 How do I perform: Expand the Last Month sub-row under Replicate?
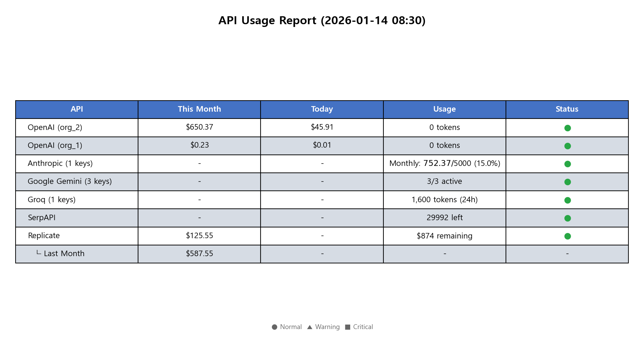tap(61, 253)
